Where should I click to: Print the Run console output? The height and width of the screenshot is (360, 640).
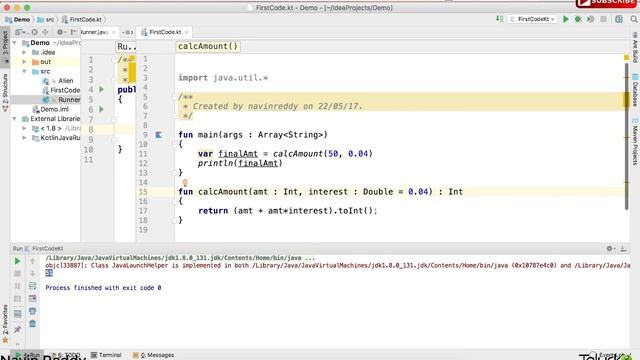tap(33, 311)
